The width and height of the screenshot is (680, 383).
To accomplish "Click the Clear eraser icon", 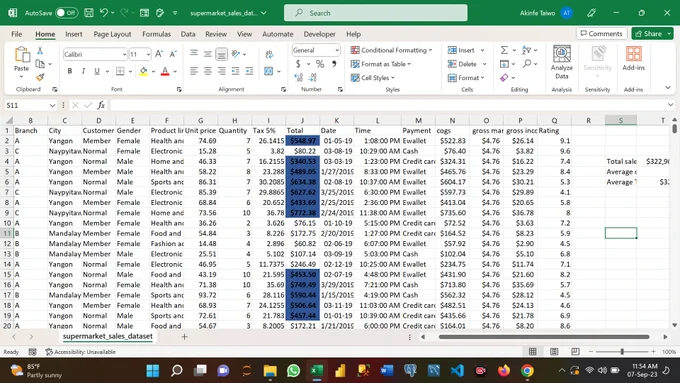I will tap(504, 78).
